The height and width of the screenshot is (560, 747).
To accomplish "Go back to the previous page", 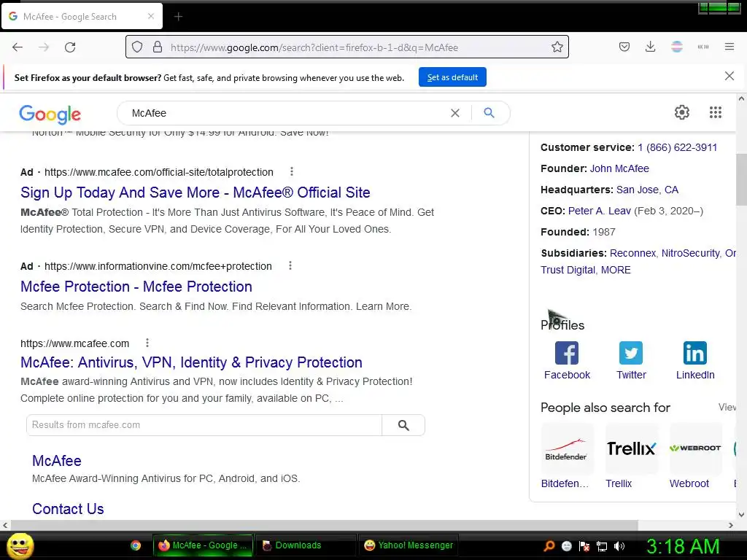I will pos(18,47).
